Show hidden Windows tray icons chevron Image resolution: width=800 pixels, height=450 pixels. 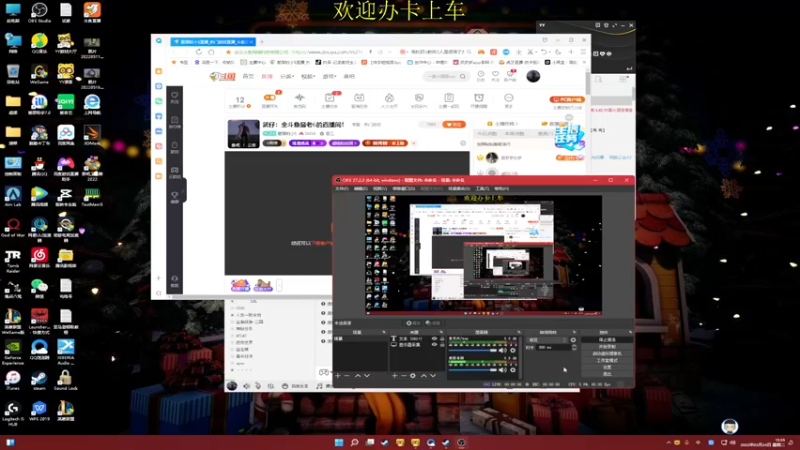coord(668,443)
